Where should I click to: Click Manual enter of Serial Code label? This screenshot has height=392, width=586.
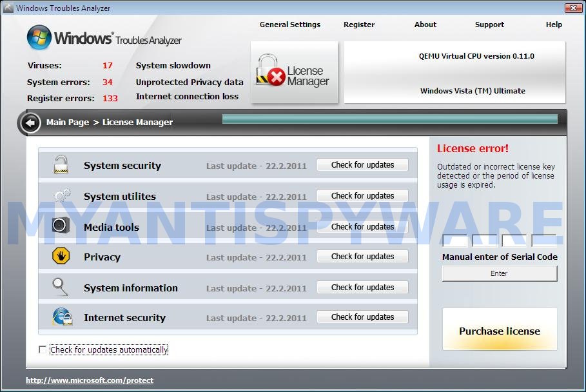pyautogui.click(x=500, y=257)
